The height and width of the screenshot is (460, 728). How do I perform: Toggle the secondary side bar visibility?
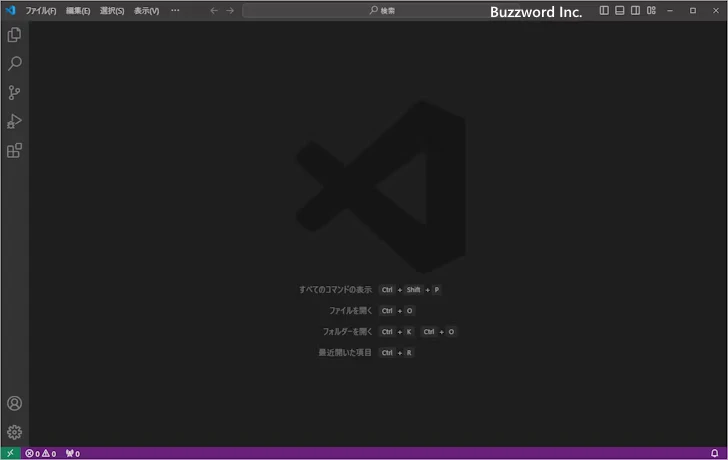(636, 10)
